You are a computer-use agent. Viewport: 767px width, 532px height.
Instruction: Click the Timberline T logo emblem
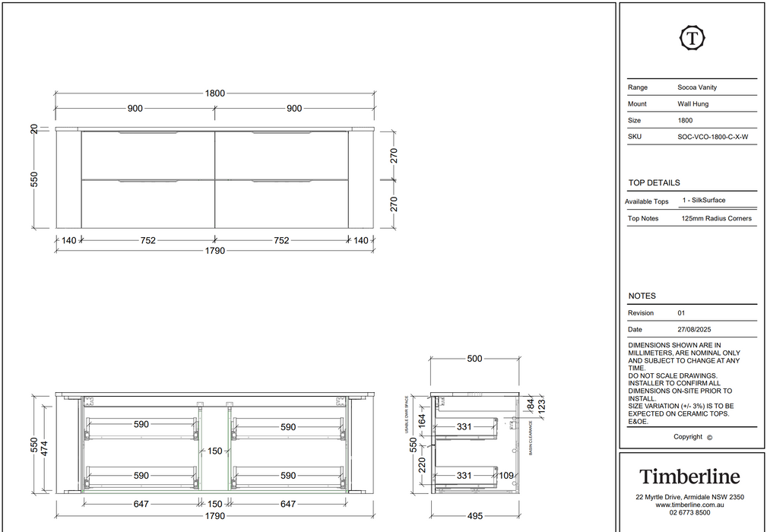pos(693,38)
